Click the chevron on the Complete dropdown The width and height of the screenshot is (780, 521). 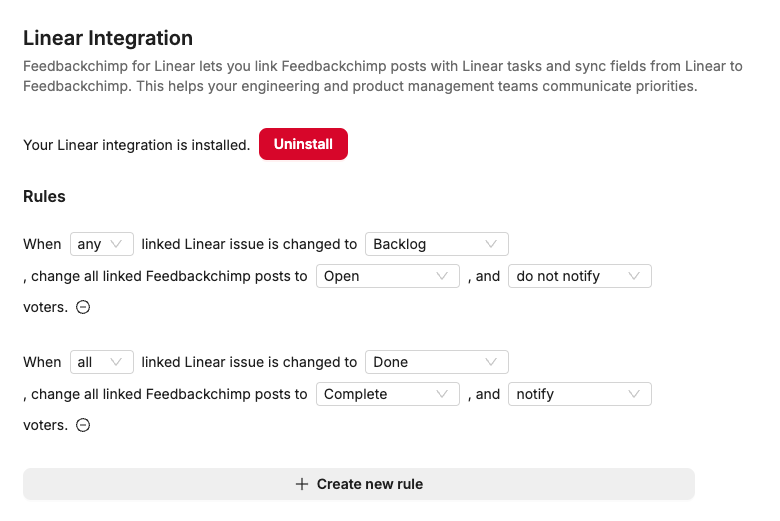(x=442, y=394)
